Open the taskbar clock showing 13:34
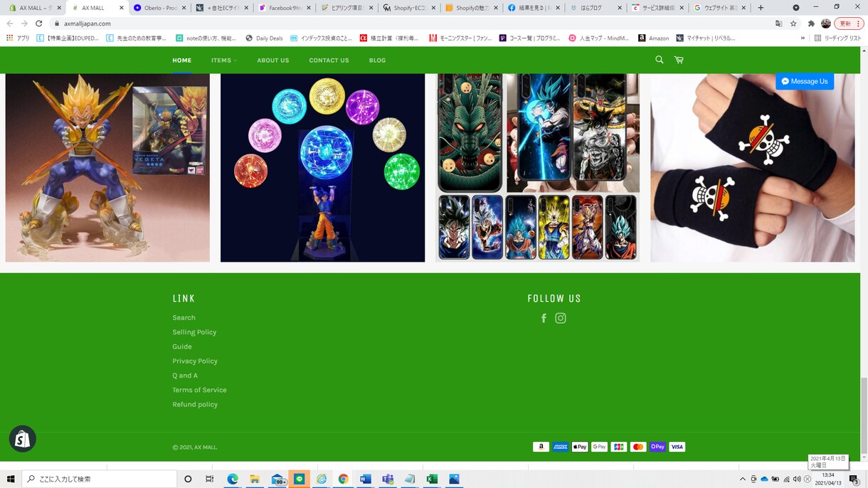 coord(828,479)
